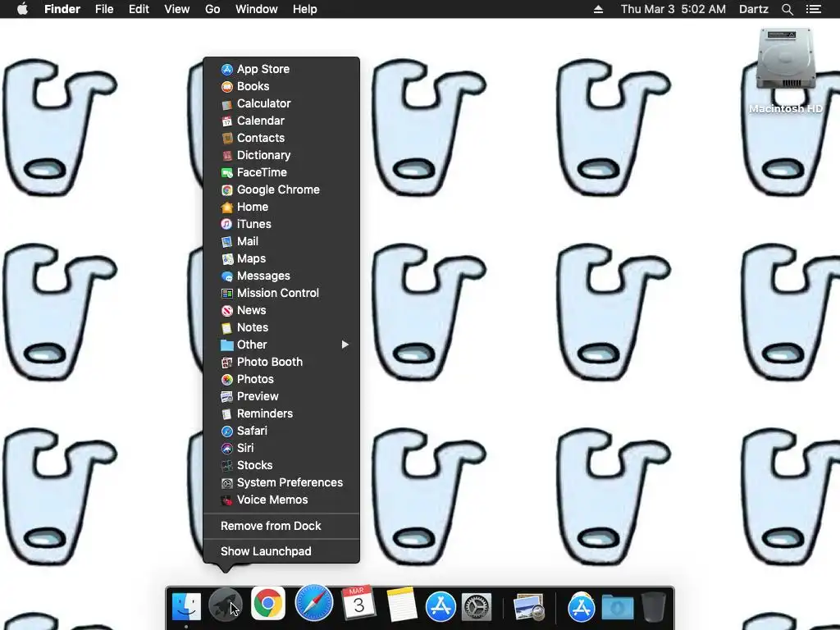Choose Books from the Launchpad list
The width and height of the screenshot is (840, 630).
coord(281,86)
